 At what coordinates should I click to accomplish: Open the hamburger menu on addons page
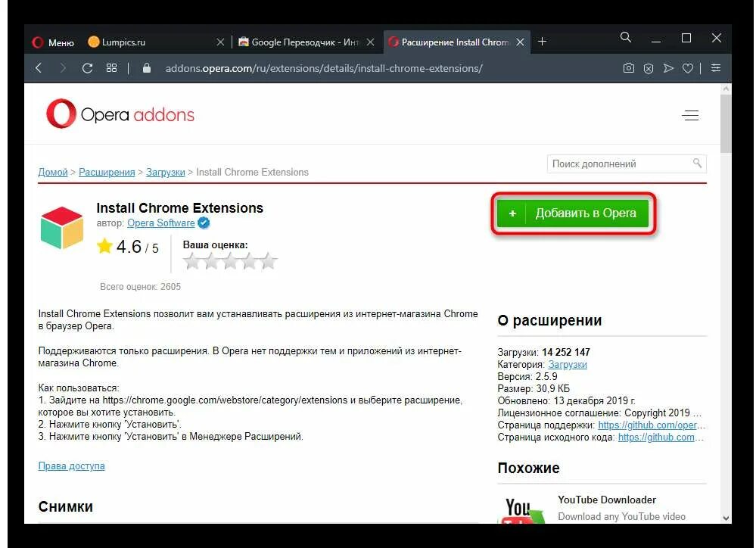690,115
